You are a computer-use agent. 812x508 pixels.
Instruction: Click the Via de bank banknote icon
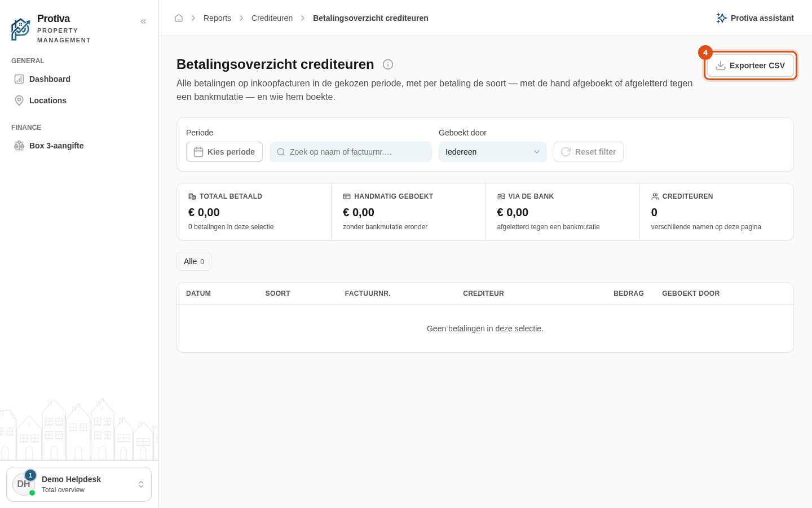pyautogui.click(x=501, y=196)
